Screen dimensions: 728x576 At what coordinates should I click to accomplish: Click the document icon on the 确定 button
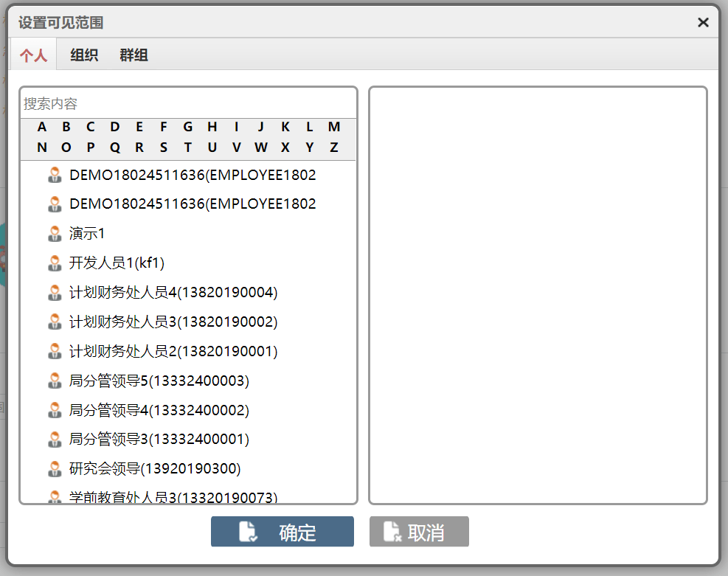click(248, 532)
